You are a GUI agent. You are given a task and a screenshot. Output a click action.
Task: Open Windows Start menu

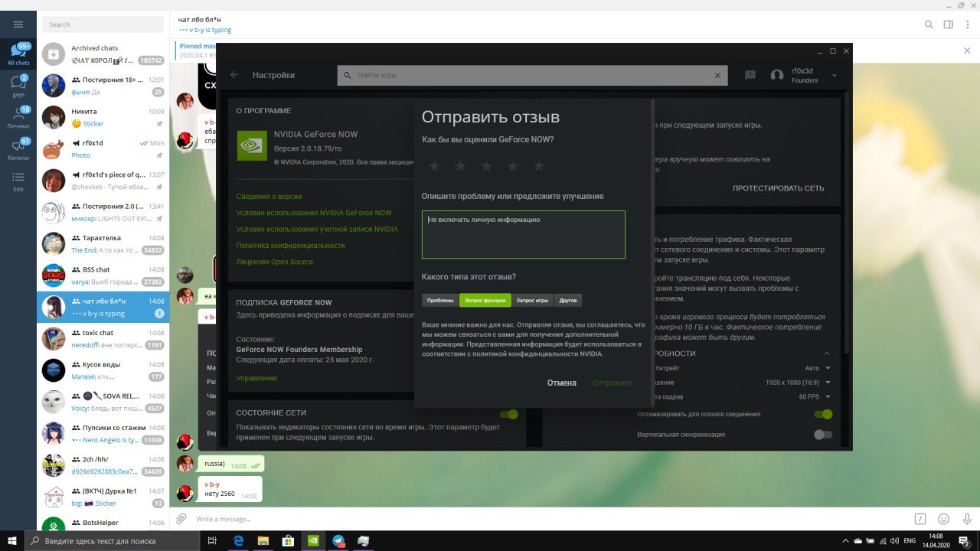[x=12, y=541]
